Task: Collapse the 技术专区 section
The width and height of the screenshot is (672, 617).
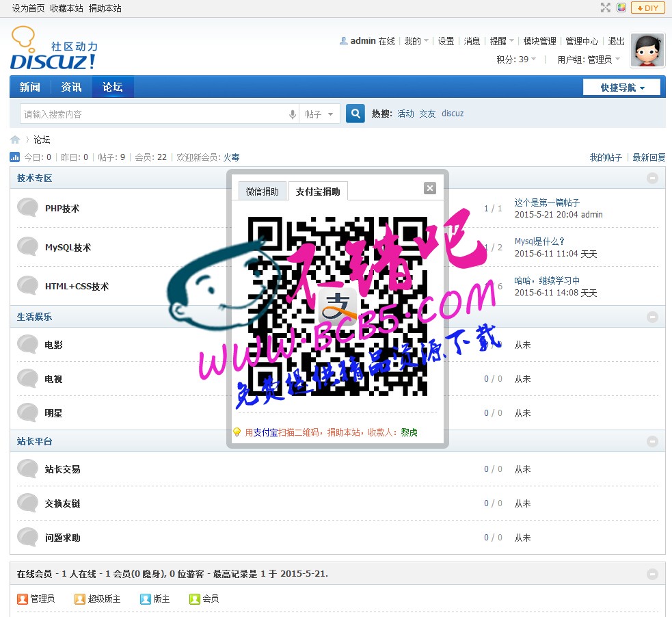Action: pos(652,178)
